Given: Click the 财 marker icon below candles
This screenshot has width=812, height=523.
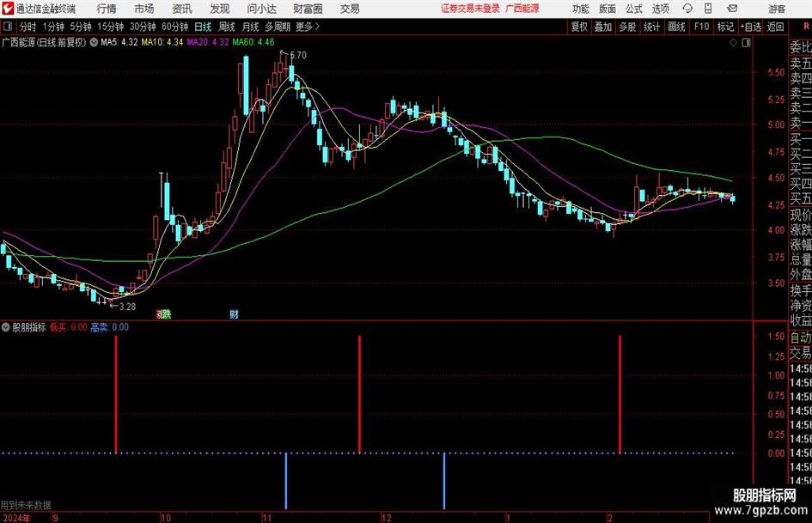Looking at the screenshot, I should pos(234,313).
